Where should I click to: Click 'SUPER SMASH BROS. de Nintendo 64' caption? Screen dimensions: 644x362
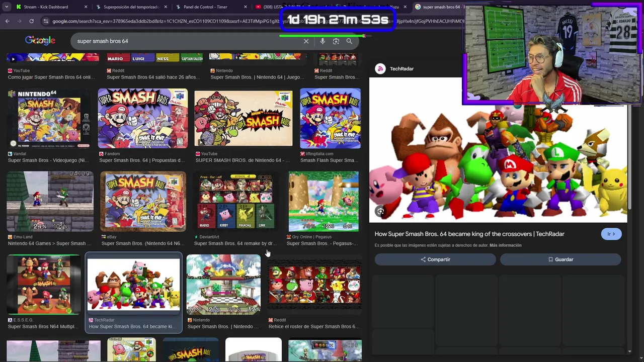click(x=243, y=160)
